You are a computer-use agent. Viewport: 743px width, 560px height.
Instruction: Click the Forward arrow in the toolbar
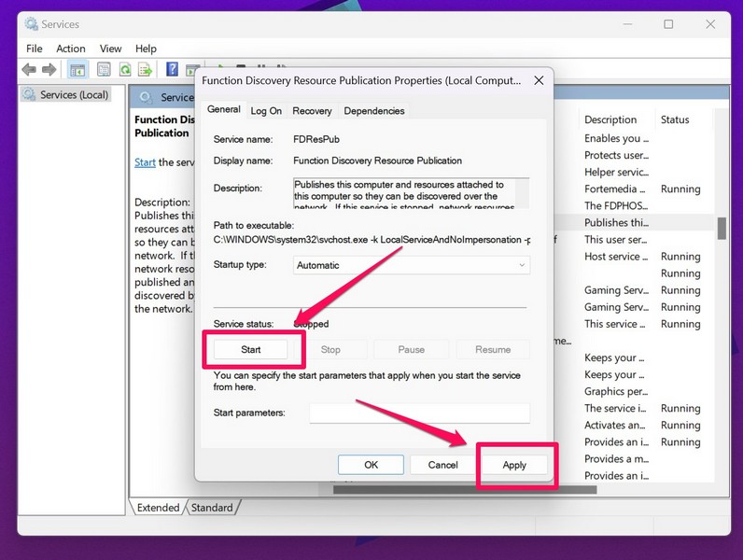pyautogui.click(x=48, y=69)
